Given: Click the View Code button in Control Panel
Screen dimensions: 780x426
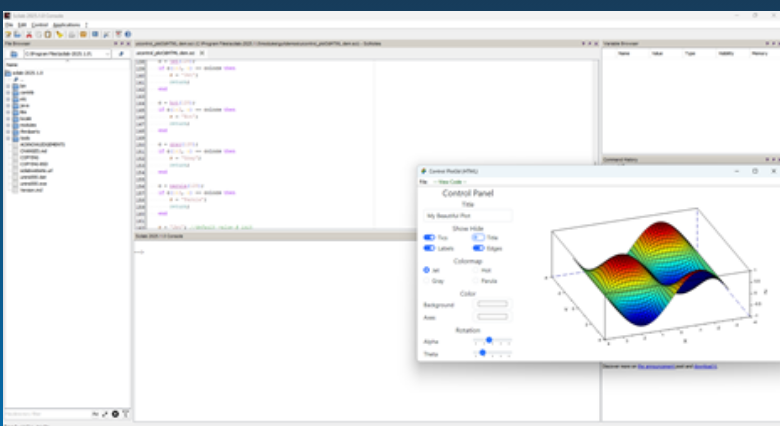Looking at the screenshot, I should click(450, 182).
